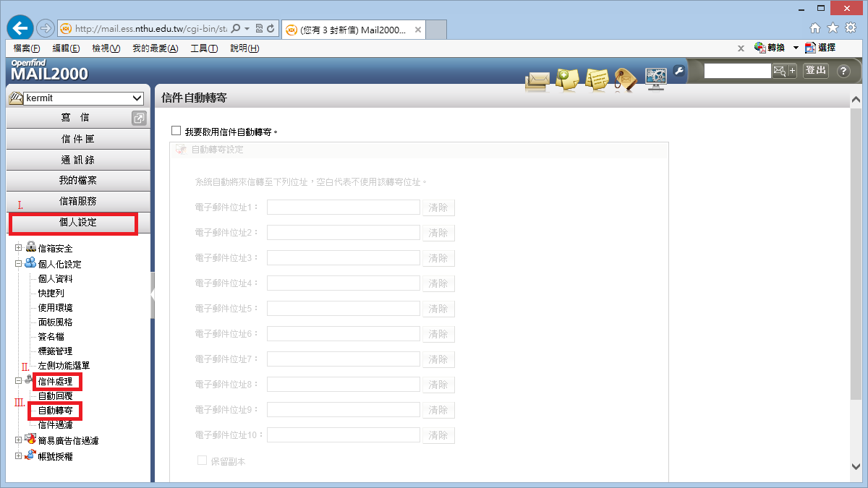Click the 登出 logout button
The width and height of the screenshot is (868, 488).
point(815,70)
